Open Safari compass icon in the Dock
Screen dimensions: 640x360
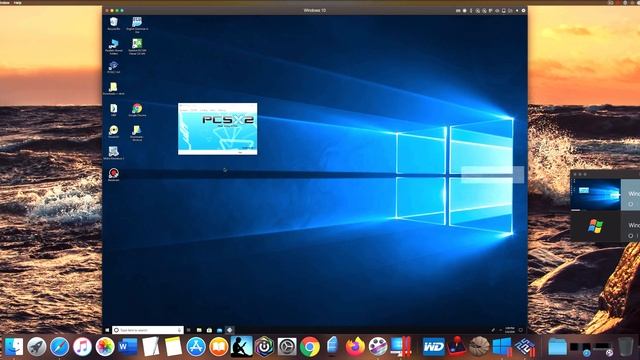click(x=60, y=347)
